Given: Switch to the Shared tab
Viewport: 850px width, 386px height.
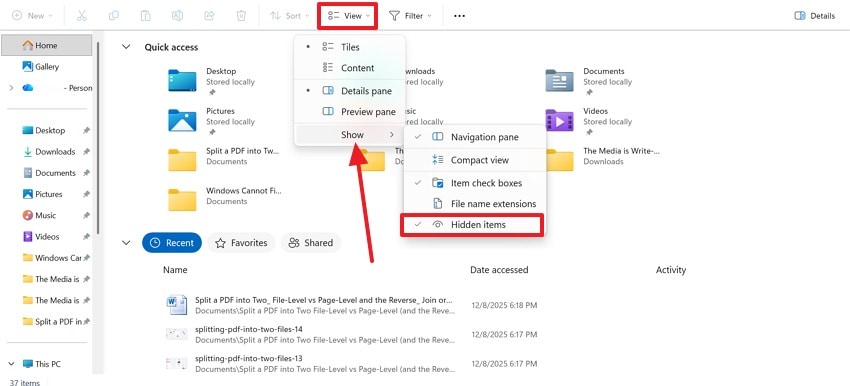Looking at the screenshot, I should tap(311, 243).
